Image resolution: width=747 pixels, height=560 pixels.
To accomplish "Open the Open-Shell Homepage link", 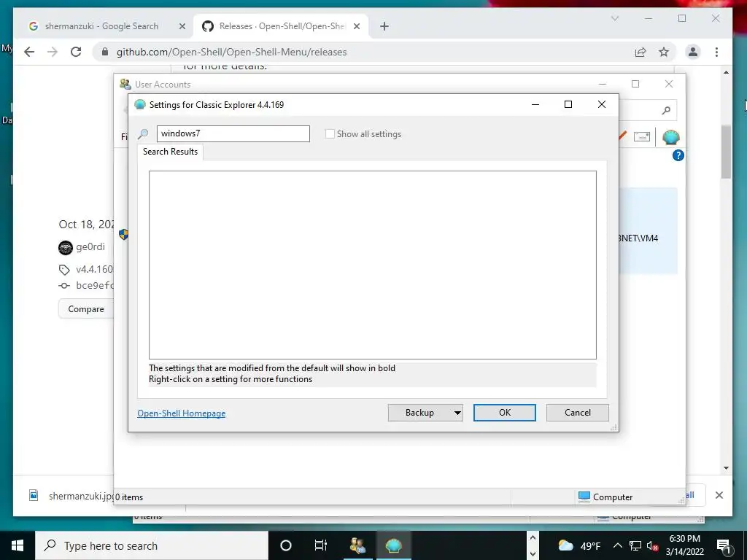I will [181, 413].
